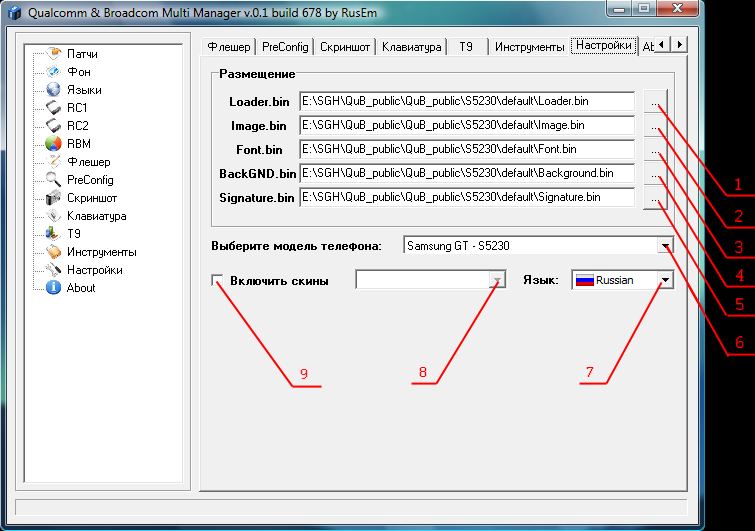Enable the Включить скины checkbox
Screen dimensions: 755x531
pyautogui.click(x=218, y=281)
